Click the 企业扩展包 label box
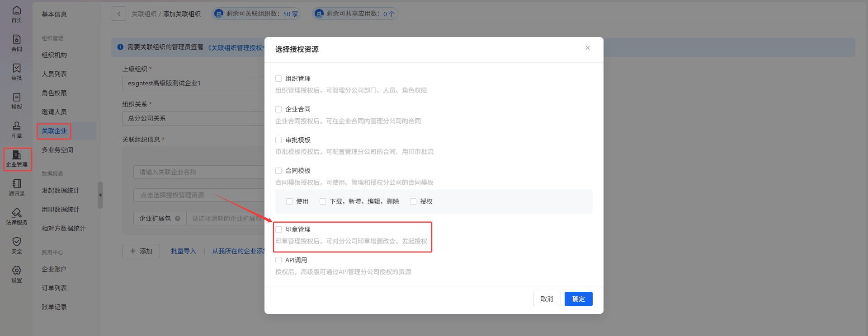Viewport: 868px width, 336px height. [x=160, y=219]
